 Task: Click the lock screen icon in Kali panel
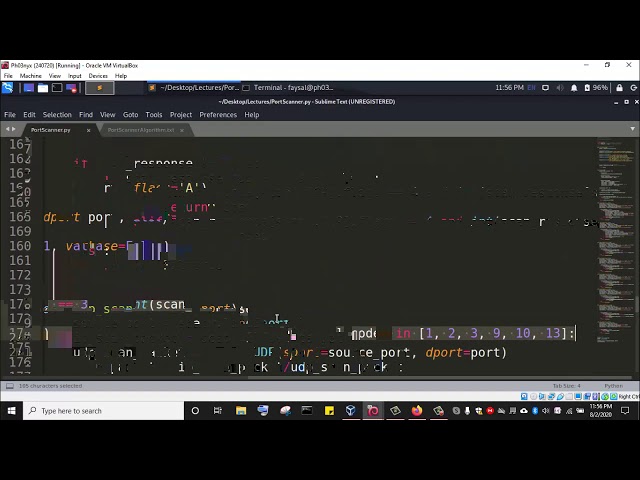pyautogui.click(x=620, y=88)
